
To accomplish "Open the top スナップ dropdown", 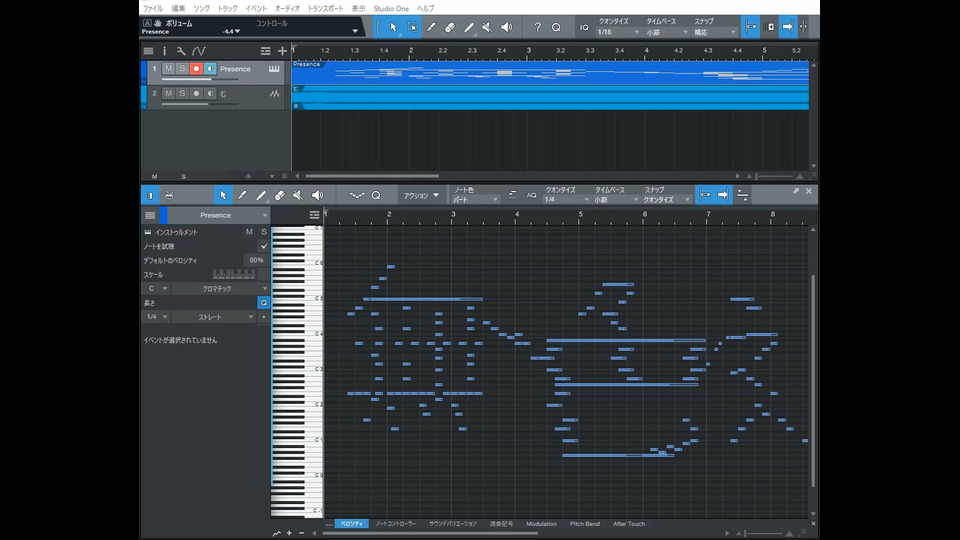I will click(x=714, y=32).
